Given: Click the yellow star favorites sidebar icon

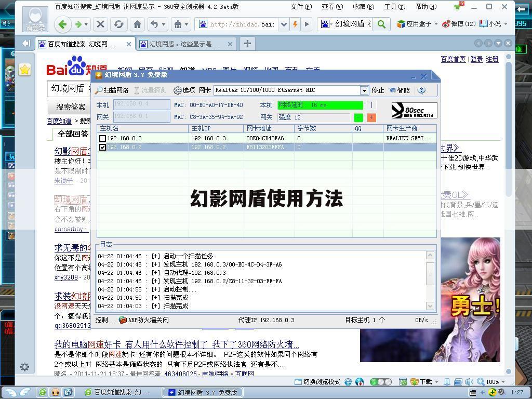Looking at the screenshot, I should tap(25, 70).
